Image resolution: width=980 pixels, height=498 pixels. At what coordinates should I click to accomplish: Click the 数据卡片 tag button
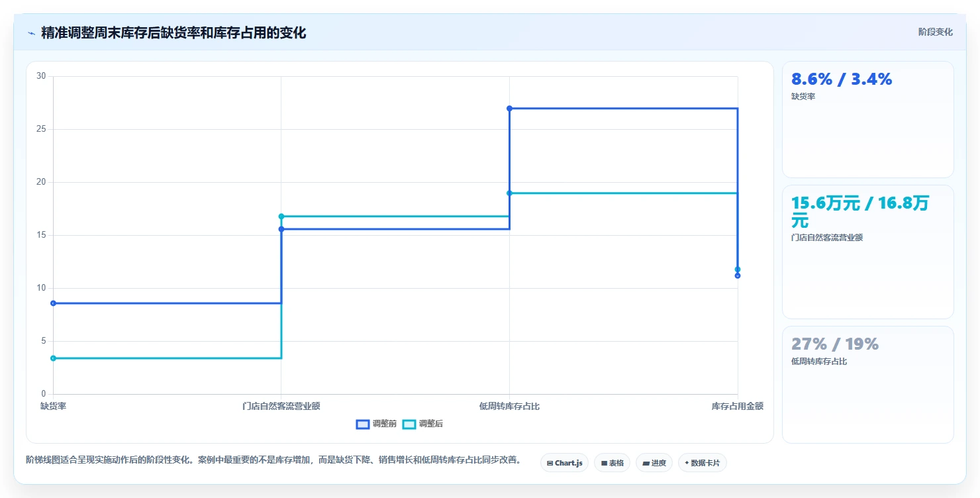[702, 463]
